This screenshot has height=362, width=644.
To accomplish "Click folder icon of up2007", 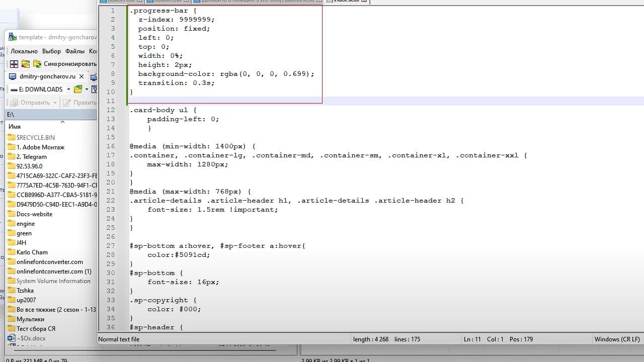I will pos(12,300).
